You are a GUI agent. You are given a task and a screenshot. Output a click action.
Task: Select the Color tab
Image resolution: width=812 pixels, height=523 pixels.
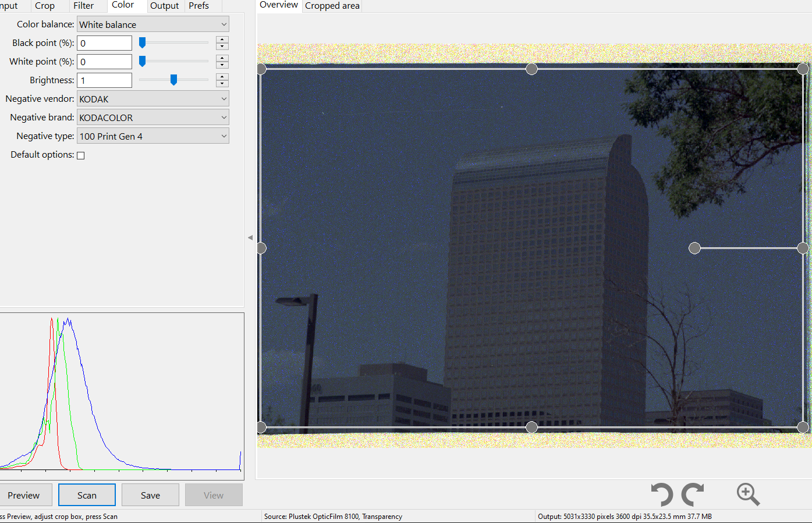(123, 5)
